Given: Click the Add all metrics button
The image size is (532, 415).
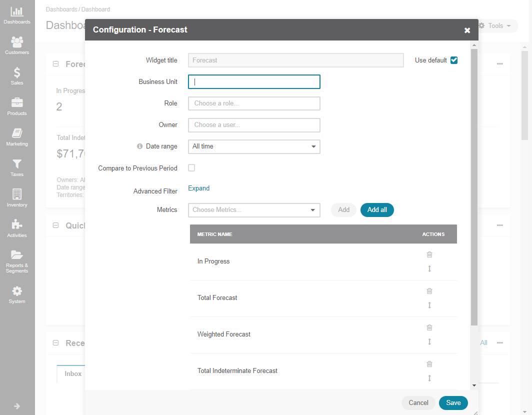Looking at the screenshot, I should point(377,209).
